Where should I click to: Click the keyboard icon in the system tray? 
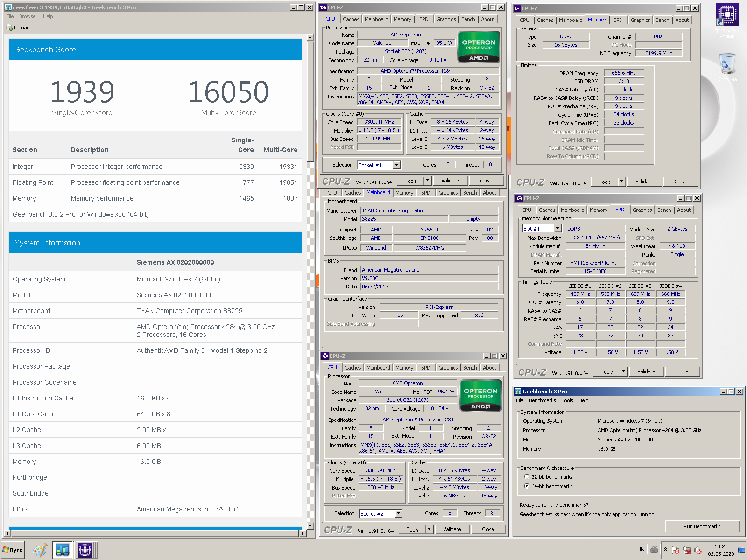click(654, 549)
